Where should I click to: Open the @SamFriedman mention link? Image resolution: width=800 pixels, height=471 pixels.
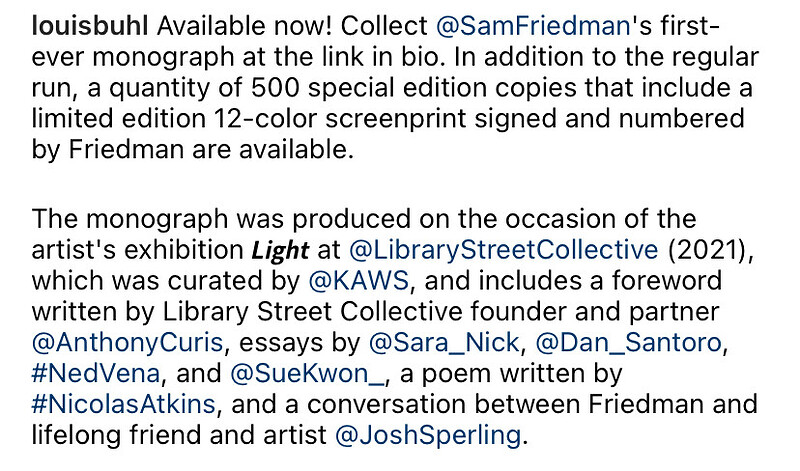click(533, 26)
